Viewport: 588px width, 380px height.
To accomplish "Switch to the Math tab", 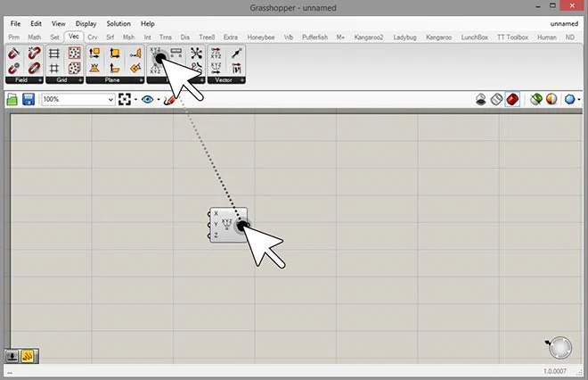I will [x=35, y=37].
